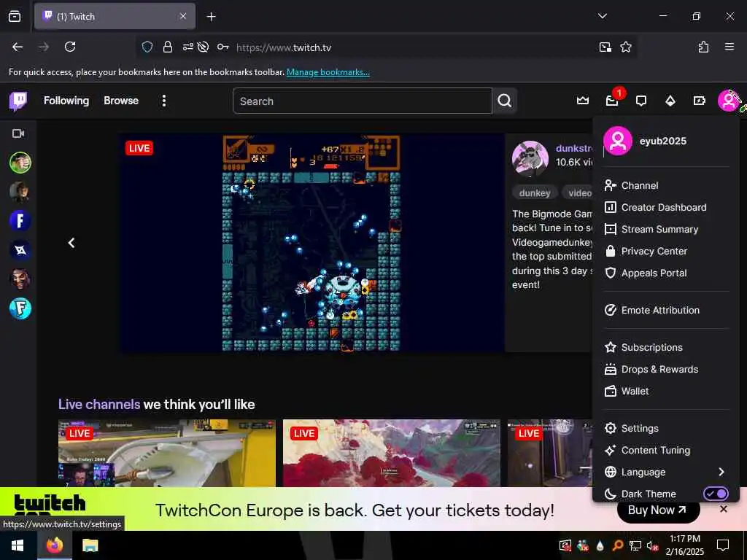Open Windows Start menu
This screenshot has height=560, width=747.
(x=18, y=545)
